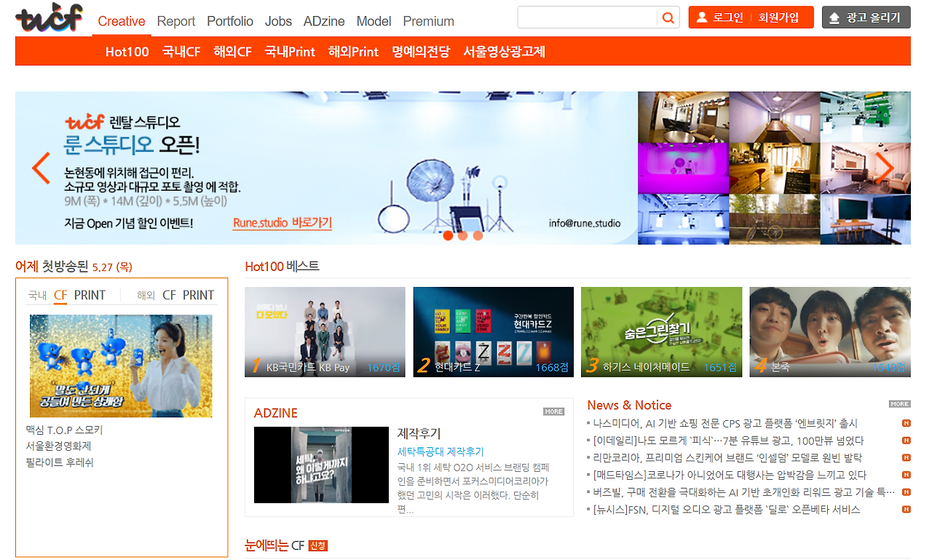Open 필라이트 후레쉬 link
The height and width of the screenshot is (560, 932).
[60, 462]
